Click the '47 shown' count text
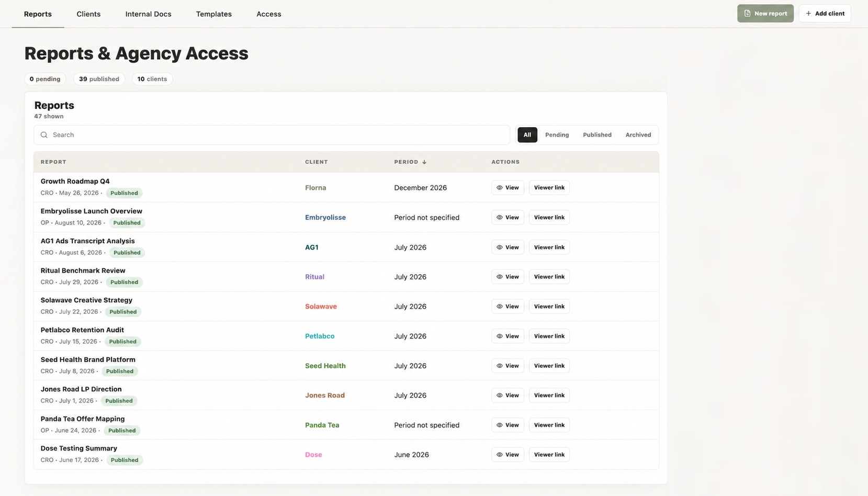Viewport: 868px width, 496px height. point(49,117)
